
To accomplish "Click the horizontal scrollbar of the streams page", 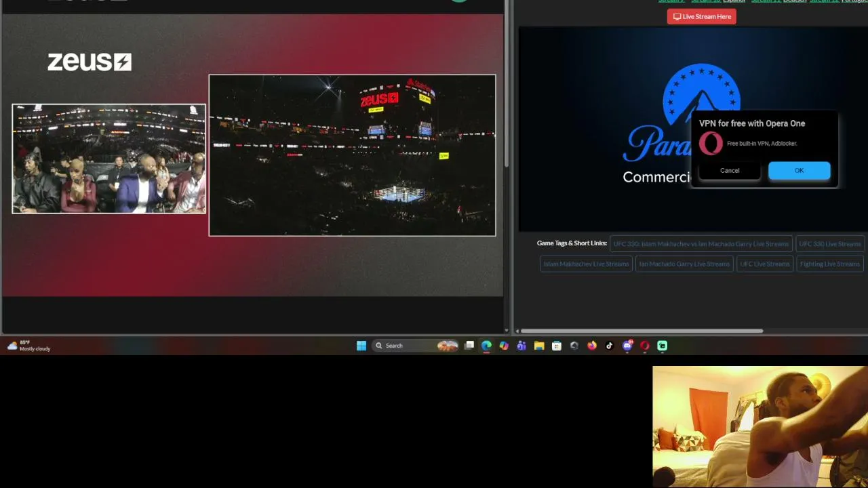I will (642, 331).
